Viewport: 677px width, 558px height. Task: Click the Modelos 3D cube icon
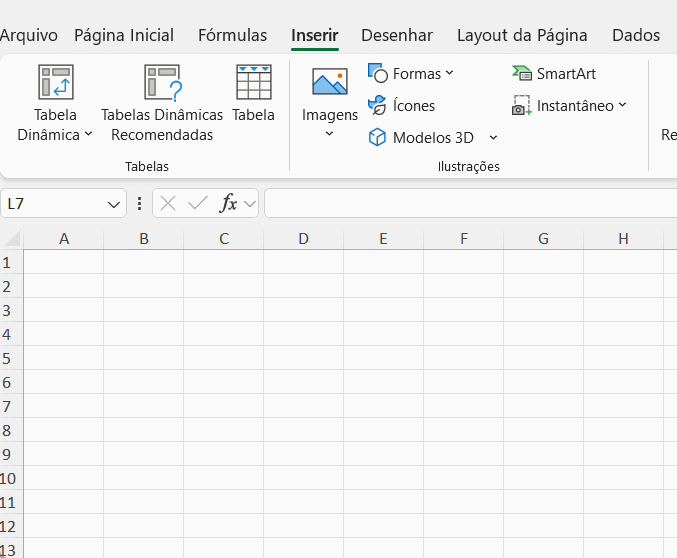pos(378,137)
